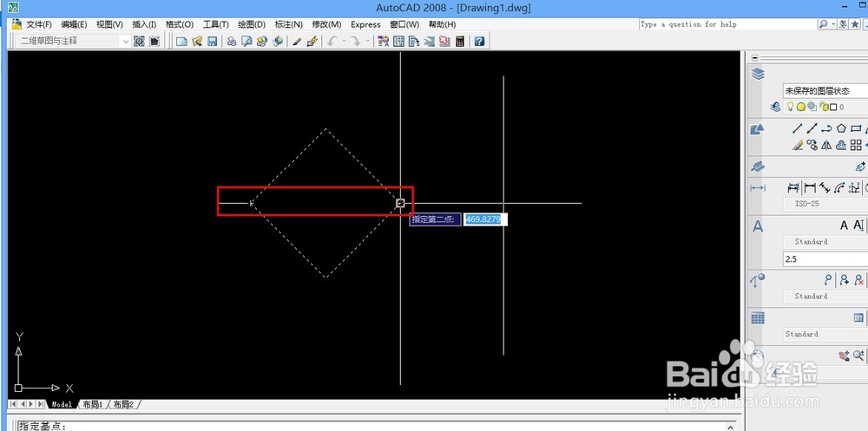868x431 pixels.
Task: Click the Insert Table icon
Action: (858, 317)
